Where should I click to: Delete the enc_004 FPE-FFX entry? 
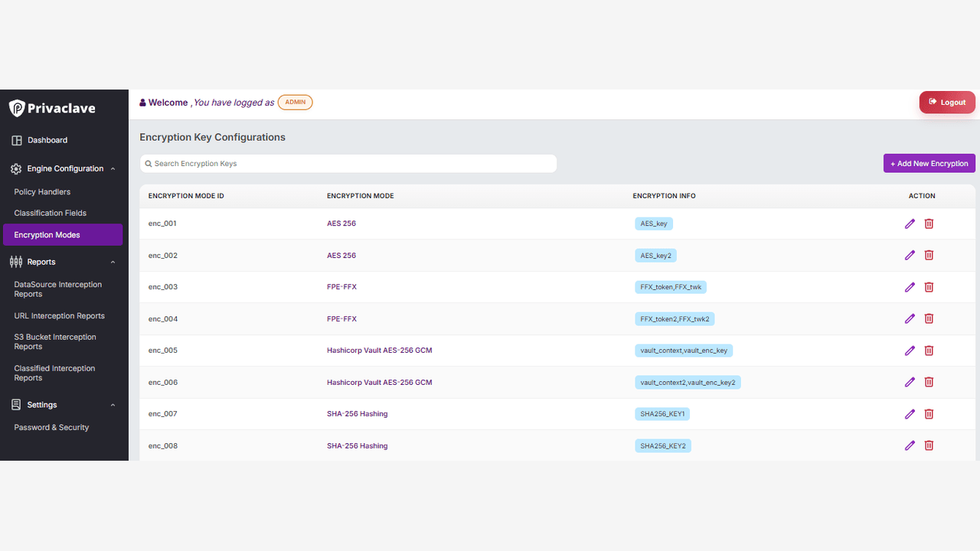coord(929,319)
